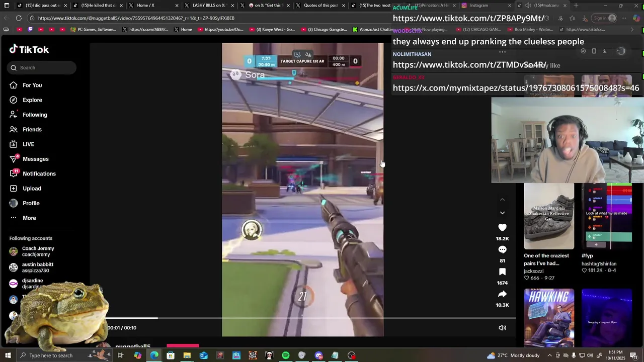
Task: Switch to the 'Home / X' tab
Action: (x=145, y=6)
